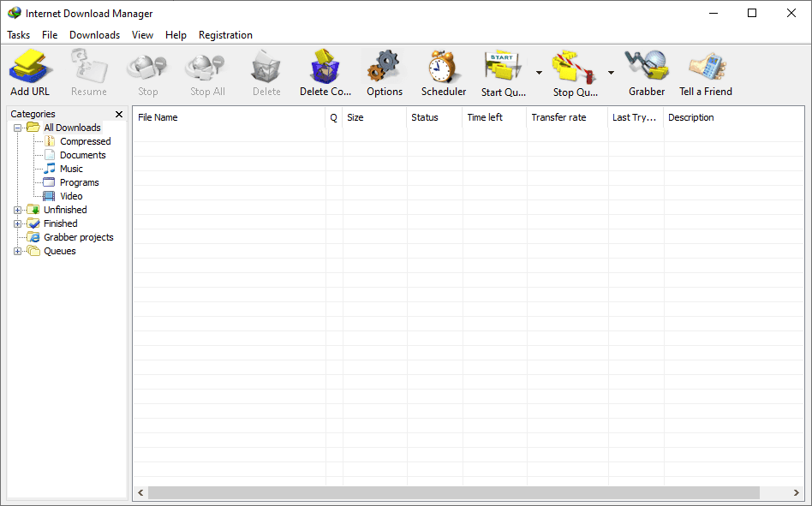
Task: Select the Queues label
Action: tap(60, 251)
